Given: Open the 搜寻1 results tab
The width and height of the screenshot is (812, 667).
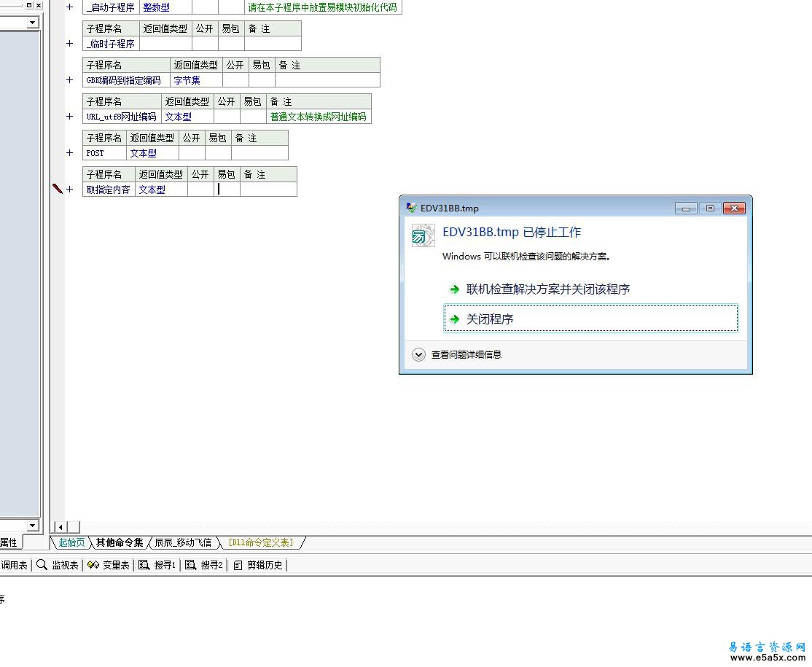Looking at the screenshot, I should coord(157,565).
